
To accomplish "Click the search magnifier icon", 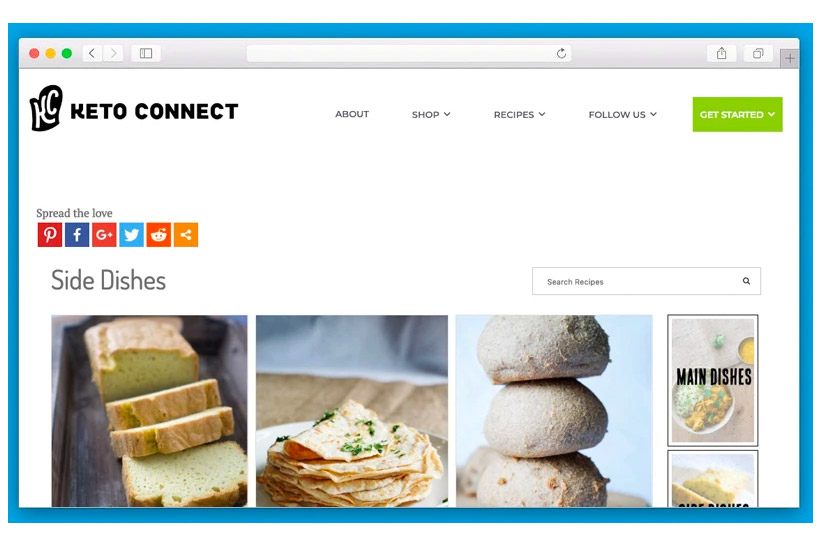I will pyautogui.click(x=746, y=281).
